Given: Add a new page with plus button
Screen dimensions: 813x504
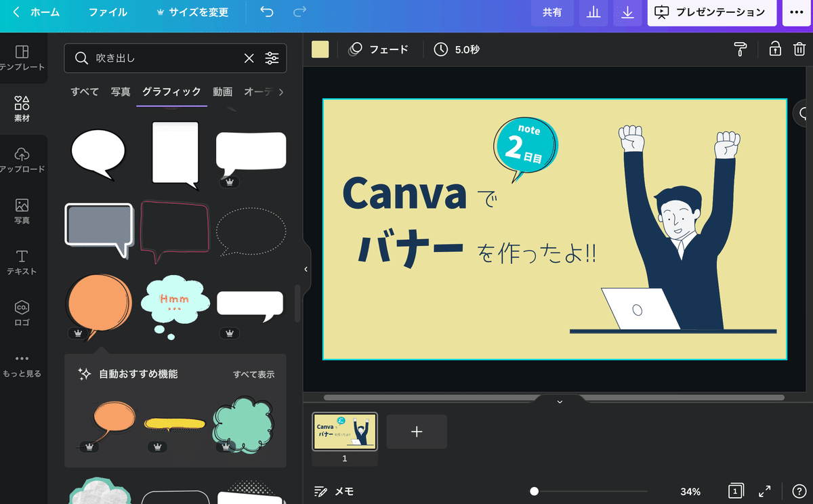Looking at the screenshot, I should [417, 432].
